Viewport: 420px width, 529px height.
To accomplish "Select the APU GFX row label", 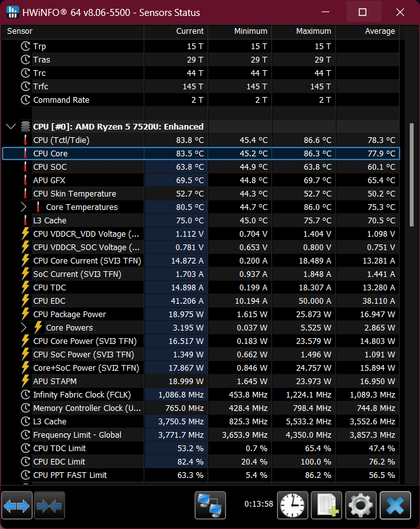I will click(49, 180).
